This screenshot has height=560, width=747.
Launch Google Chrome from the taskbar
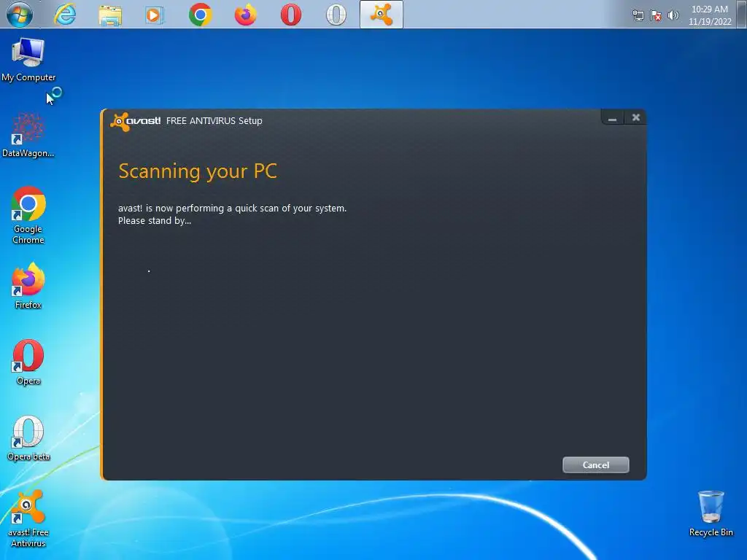pos(200,15)
